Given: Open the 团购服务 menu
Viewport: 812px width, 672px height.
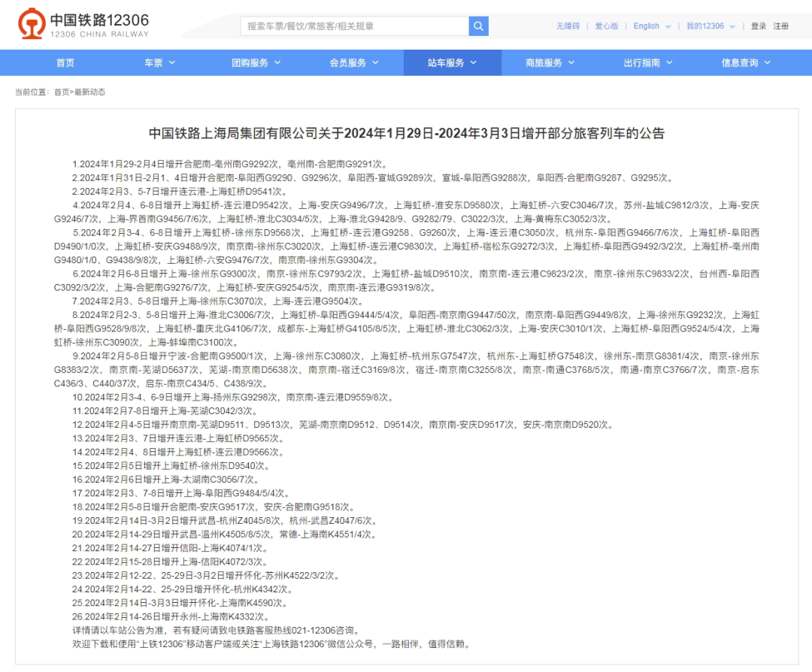Looking at the screenshot, I should click(256, 63).
